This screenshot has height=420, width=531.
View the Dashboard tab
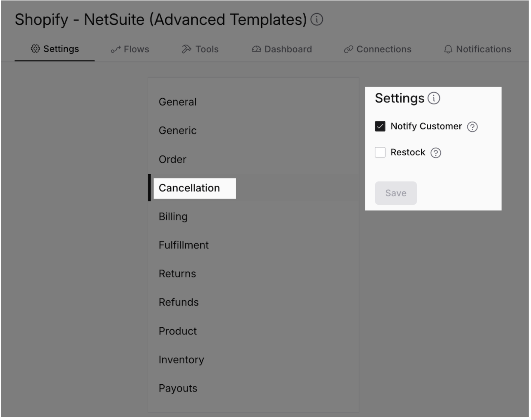(x=282, y=49)
